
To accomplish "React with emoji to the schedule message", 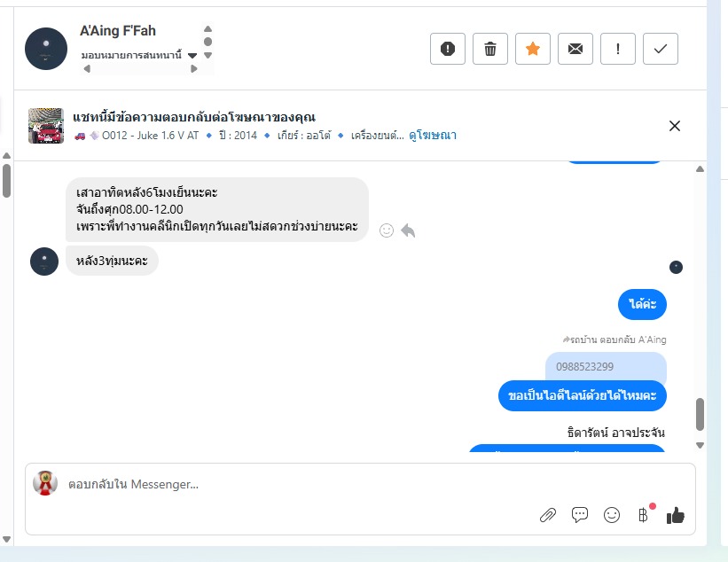I will click(387, 230).
